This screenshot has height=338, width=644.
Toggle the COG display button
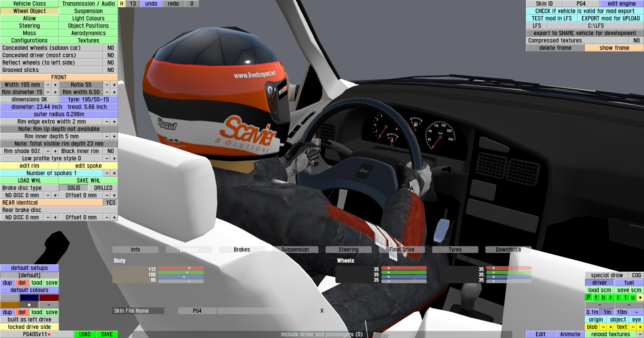click(637, 275)
